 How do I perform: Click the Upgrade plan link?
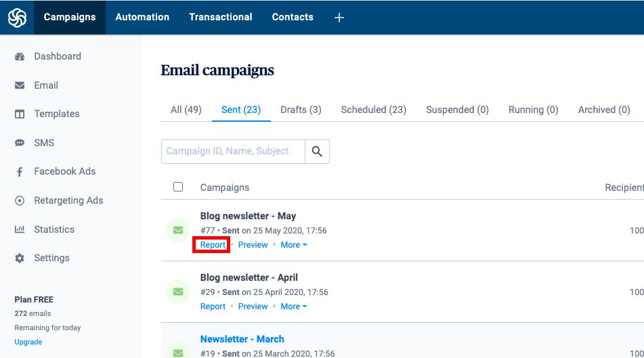point(28,342)
